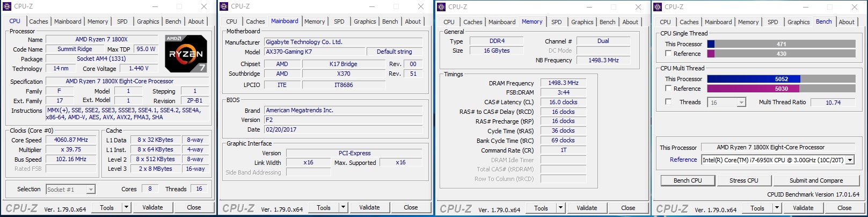Click the Bench CPU button
The height and width of the screenshot is (217, 868).
pyautogui.click(x=688, y=180)
